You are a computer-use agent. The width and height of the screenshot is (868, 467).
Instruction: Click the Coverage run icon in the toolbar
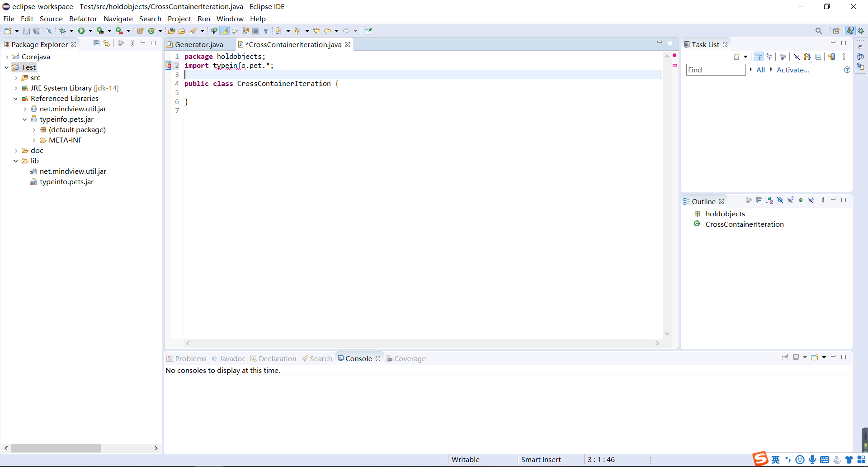click(100, 31)
